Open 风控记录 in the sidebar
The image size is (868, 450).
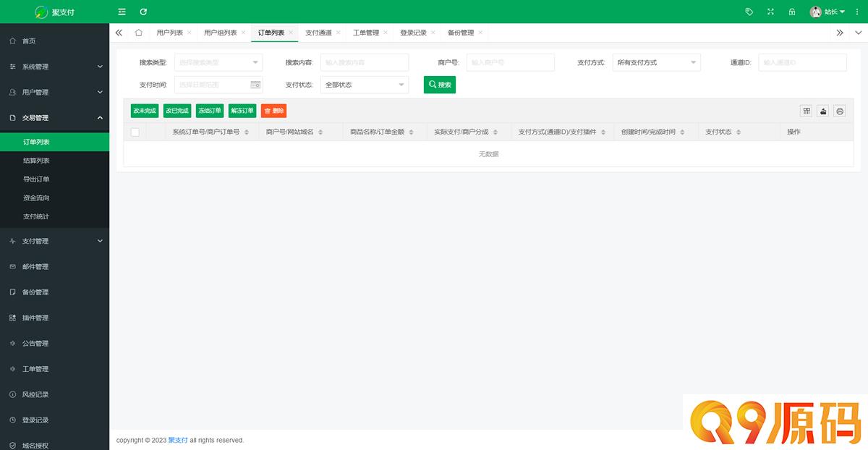pos(54,394)
